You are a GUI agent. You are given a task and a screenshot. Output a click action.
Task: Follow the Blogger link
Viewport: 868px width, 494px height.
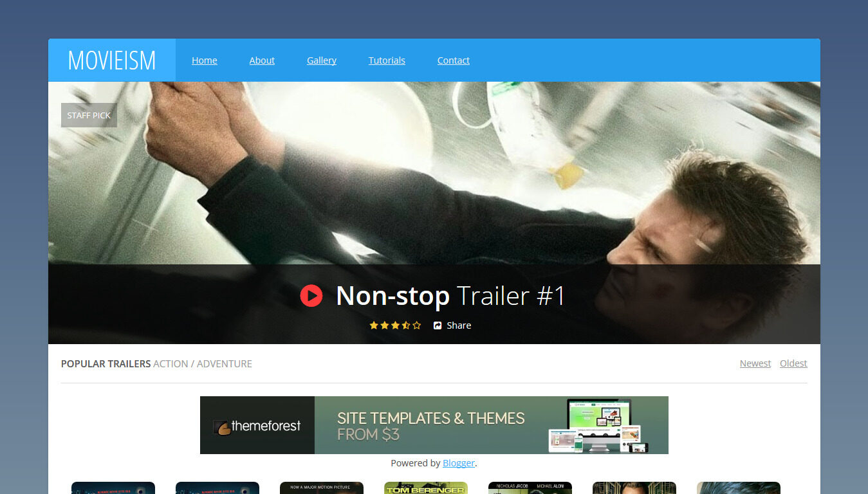coord(459,463)
